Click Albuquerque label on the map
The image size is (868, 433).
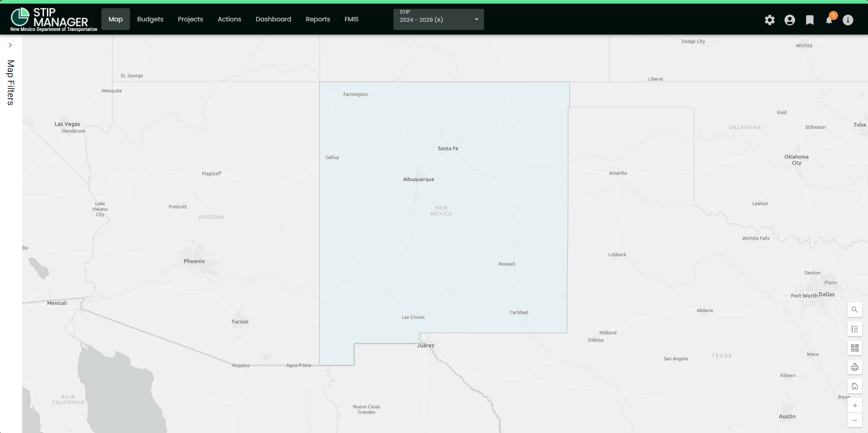pos(418,179)
